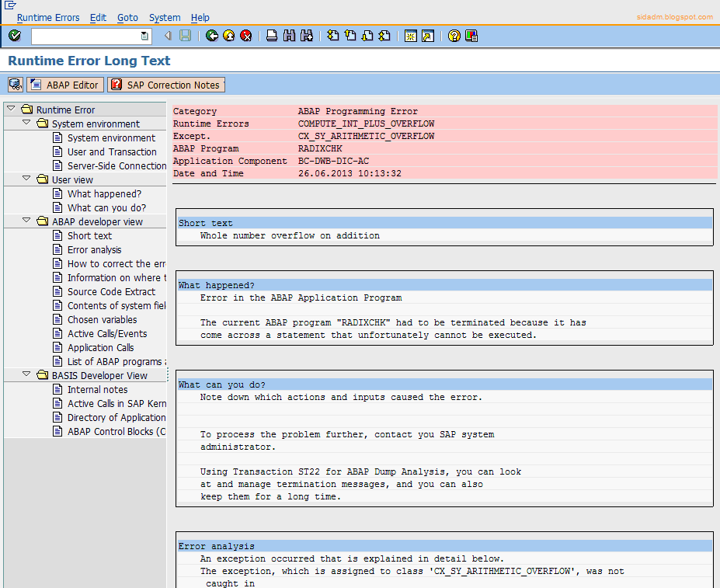Select User and Transaction tree item
The width and height of the screenshot is (720, 588).
112,151
